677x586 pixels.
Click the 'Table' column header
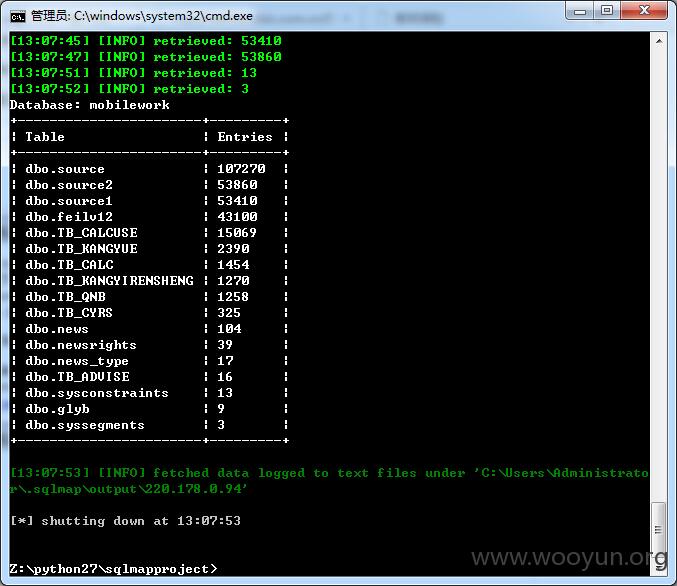(45, 137)
